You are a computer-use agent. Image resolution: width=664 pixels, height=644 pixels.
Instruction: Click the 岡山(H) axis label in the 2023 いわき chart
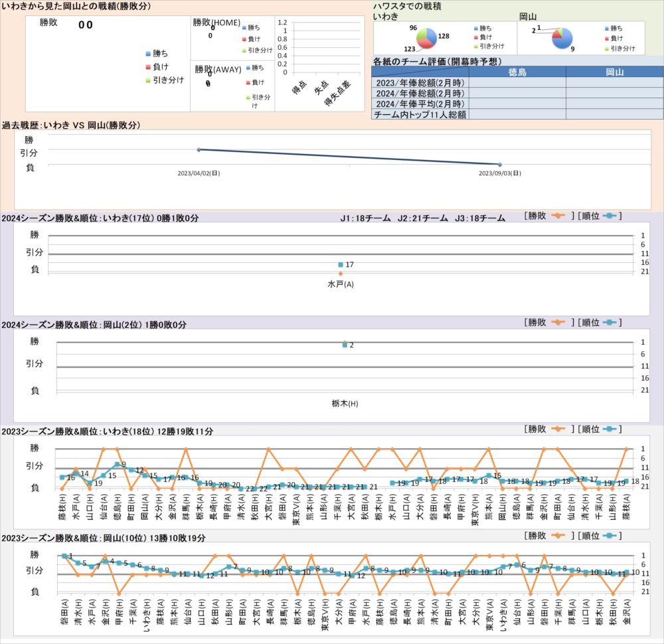502,507
